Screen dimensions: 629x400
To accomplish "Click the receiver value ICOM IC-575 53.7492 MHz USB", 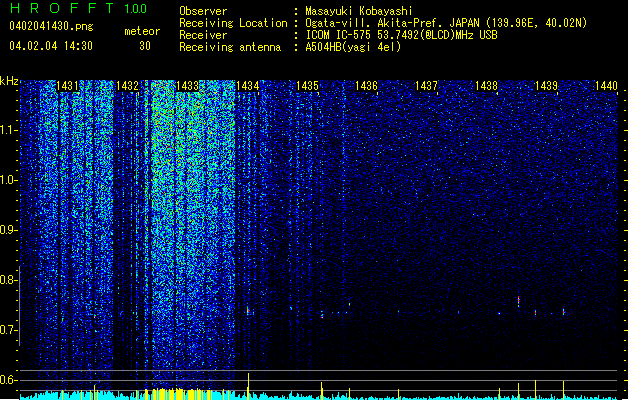I will point(401,35).
